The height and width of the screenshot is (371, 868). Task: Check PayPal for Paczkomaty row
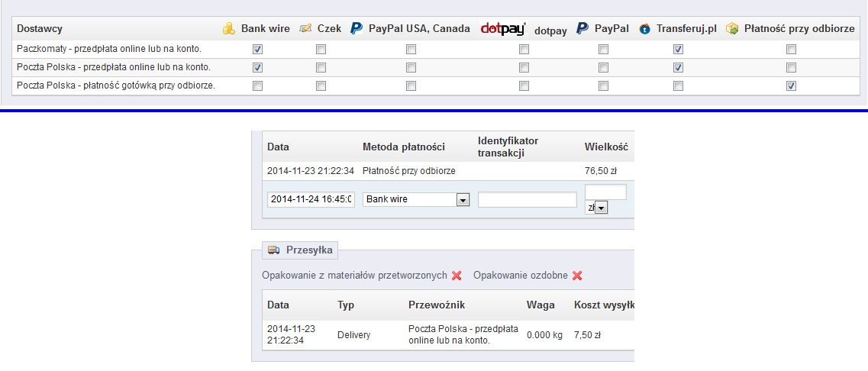[603, 50]
